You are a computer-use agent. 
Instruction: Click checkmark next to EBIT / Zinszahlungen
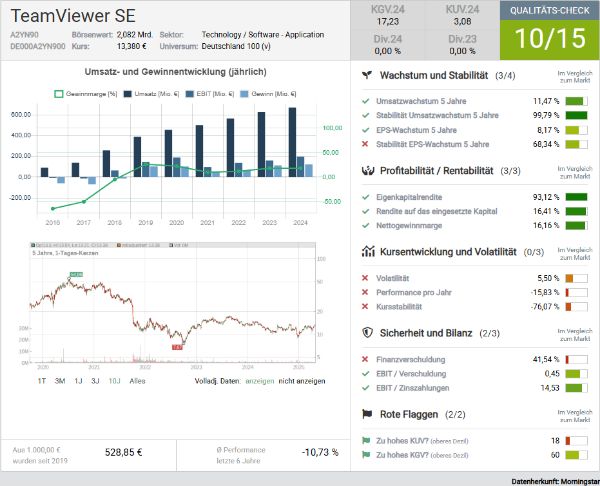[x=365, y=388]
